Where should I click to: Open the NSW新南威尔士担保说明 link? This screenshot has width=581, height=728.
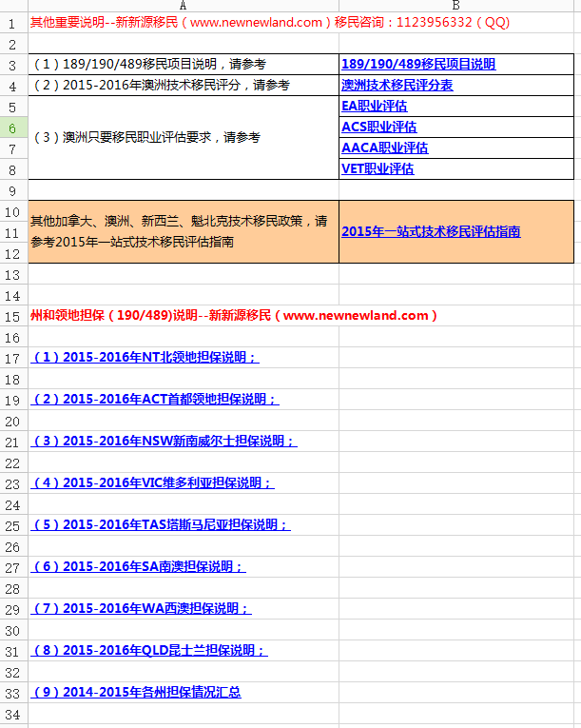[164, 441]
